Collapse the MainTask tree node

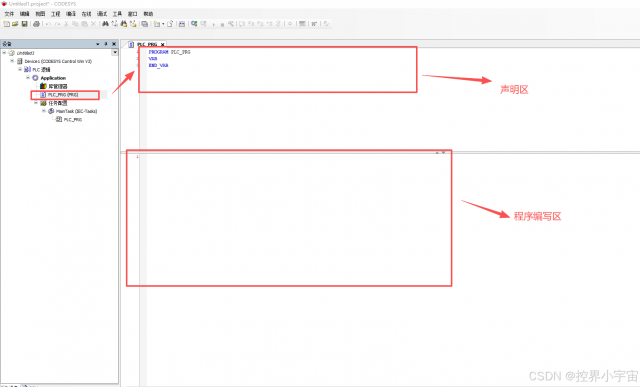[x=44, y=111]
